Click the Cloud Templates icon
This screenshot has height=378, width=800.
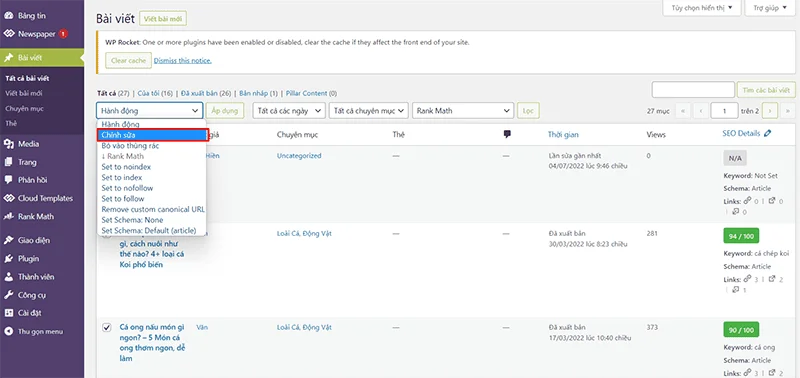pos(8,198)
